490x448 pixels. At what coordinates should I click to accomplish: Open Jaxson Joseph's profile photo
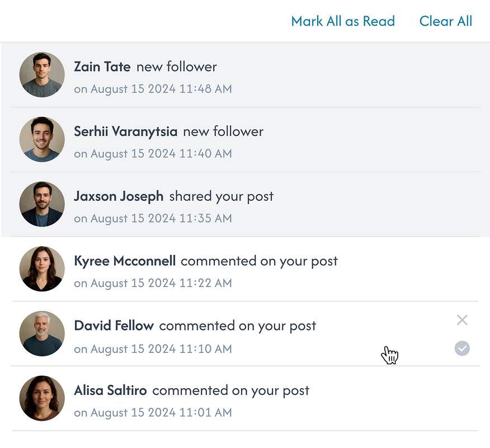[x=42, y=204]
